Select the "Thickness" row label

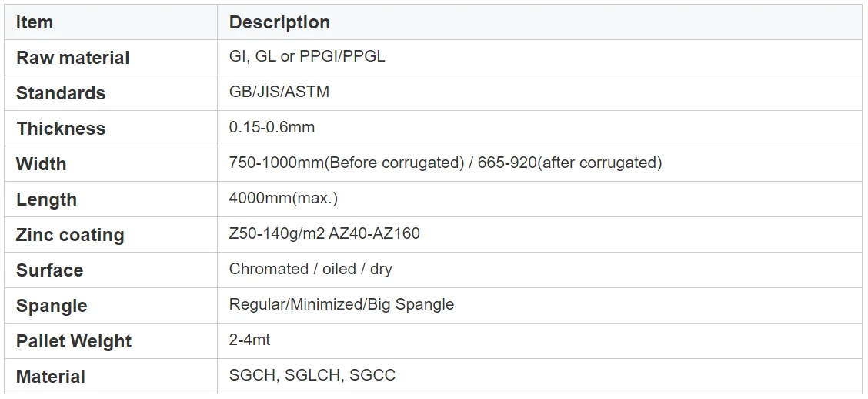(61, 129)
